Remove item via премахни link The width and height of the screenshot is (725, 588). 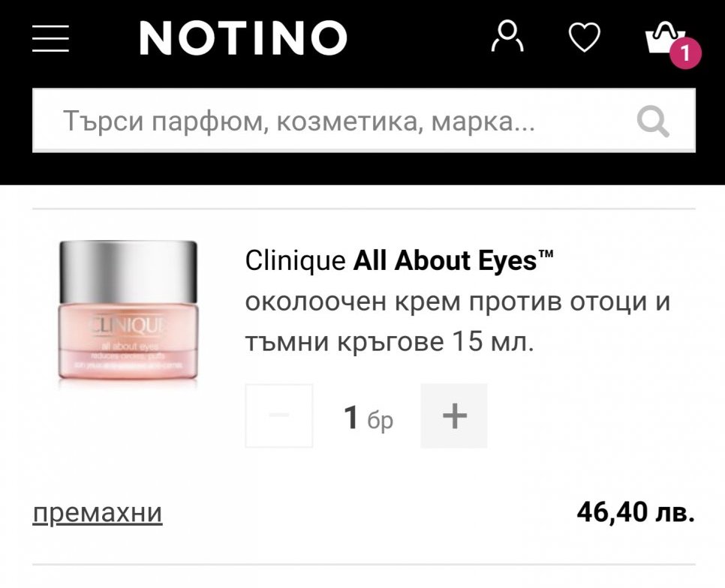[98, 513]
